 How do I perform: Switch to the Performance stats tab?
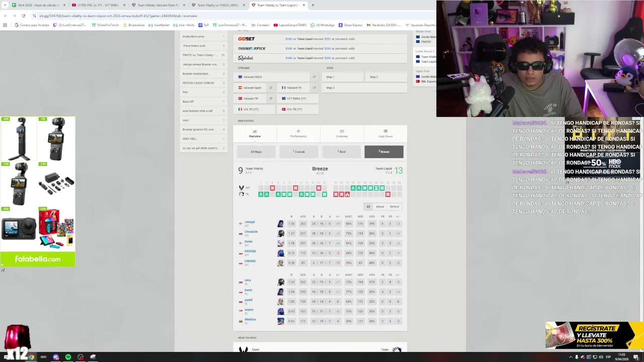coord(298,133)
